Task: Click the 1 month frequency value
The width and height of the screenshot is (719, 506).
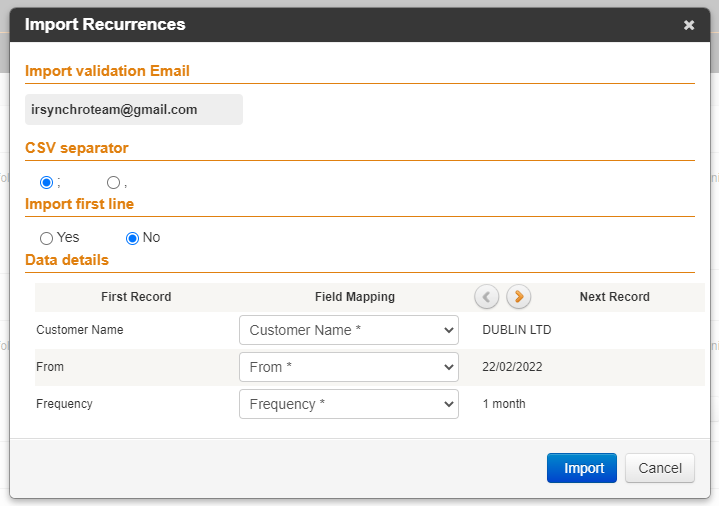Action: (x=504, y=404)
